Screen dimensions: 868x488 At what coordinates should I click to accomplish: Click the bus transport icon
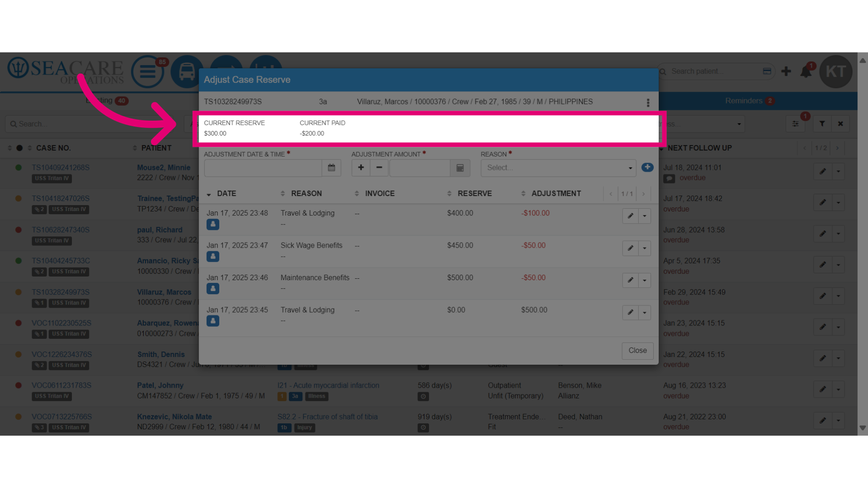click(187, 71)
